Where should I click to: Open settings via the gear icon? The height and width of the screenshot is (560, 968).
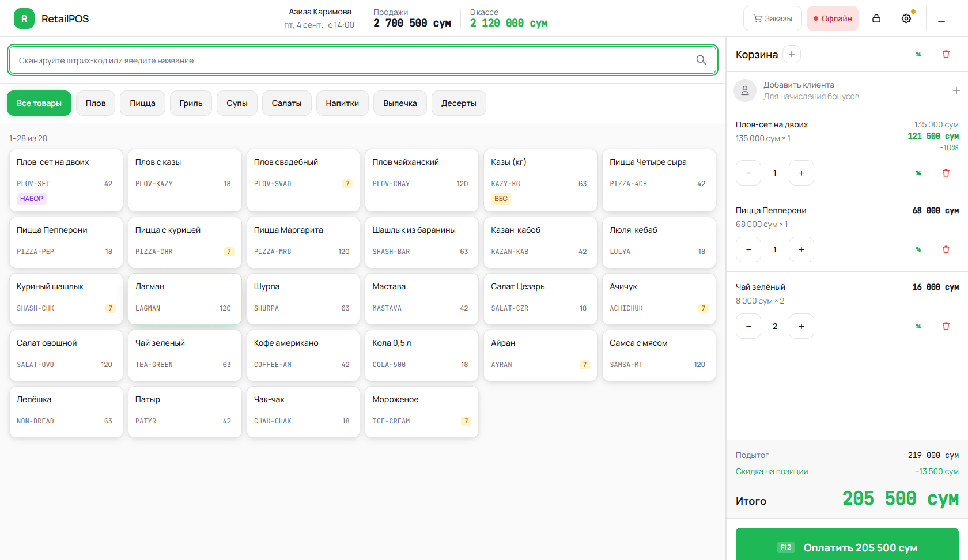pyautogui.click(x=906, y=18)
